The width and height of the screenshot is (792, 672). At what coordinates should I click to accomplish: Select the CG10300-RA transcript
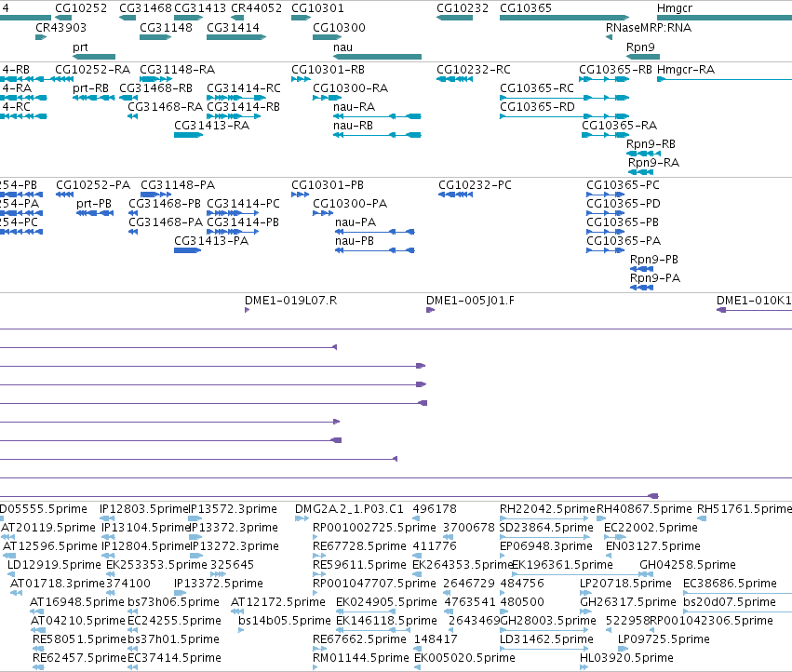point(327,98)
